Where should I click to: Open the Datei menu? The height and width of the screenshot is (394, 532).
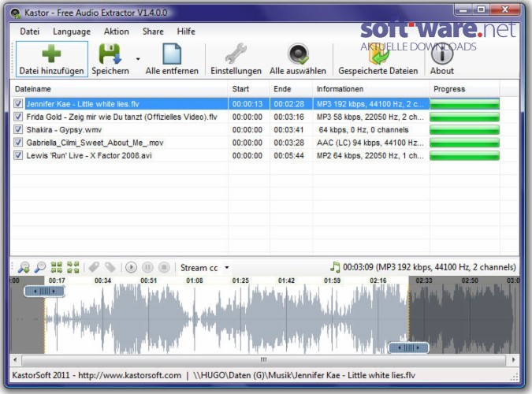coord(29,32)
